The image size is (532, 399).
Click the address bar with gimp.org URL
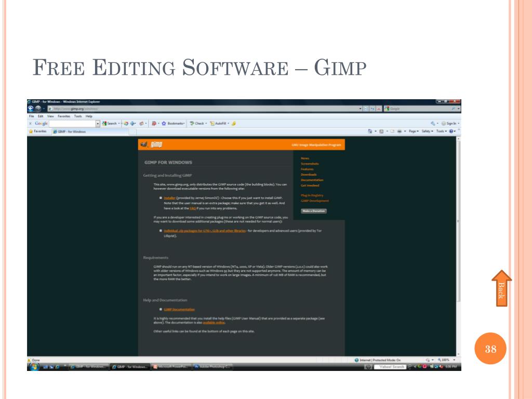coord(204,109)
